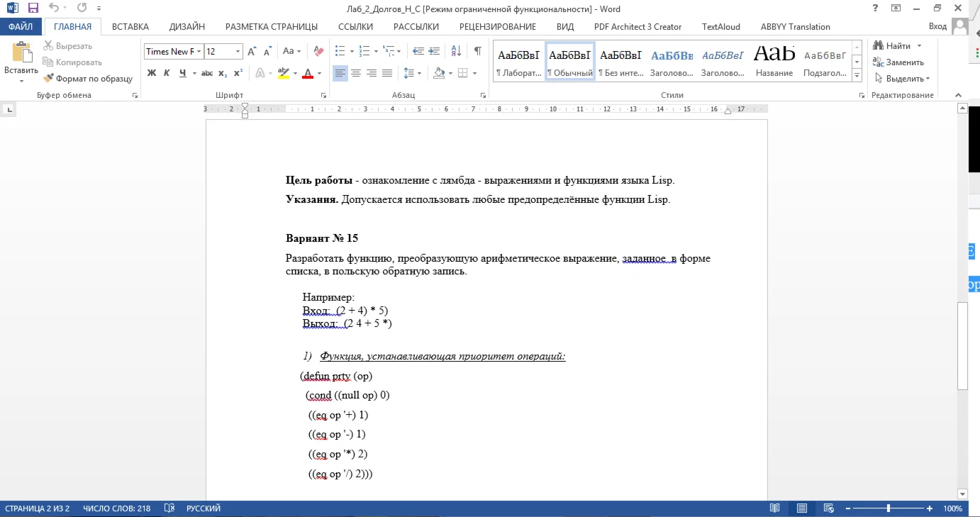Click the show paragraph marks icon
This screenshot has width=980, height=517.
click(477, 51)
